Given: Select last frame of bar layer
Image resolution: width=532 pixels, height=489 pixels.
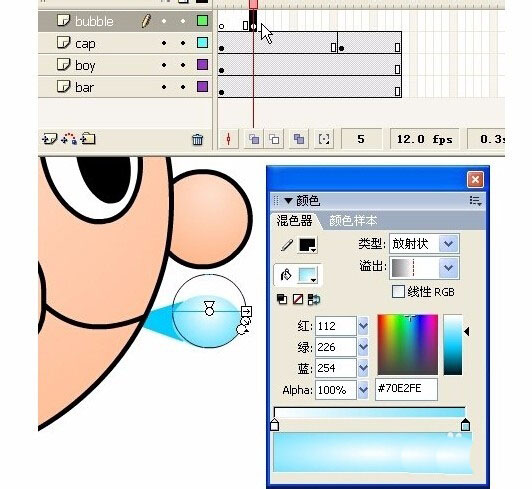Looking at the screenshot, I should point(397,91).
